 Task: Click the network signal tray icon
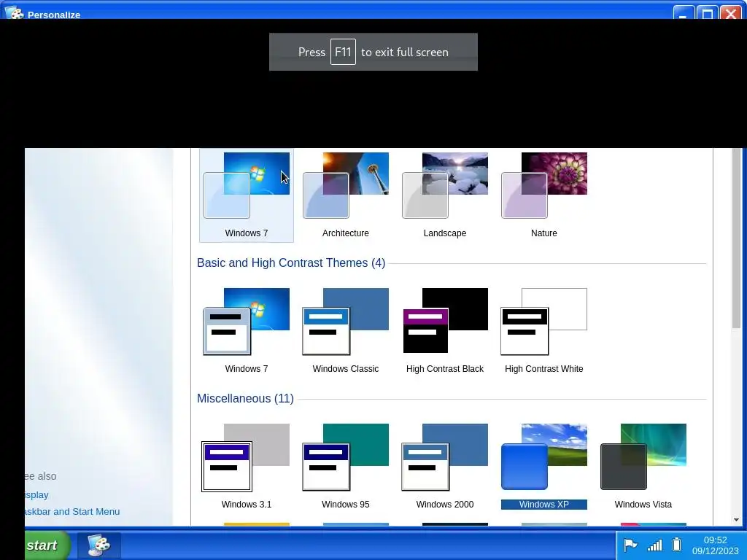tap(654, 545)
